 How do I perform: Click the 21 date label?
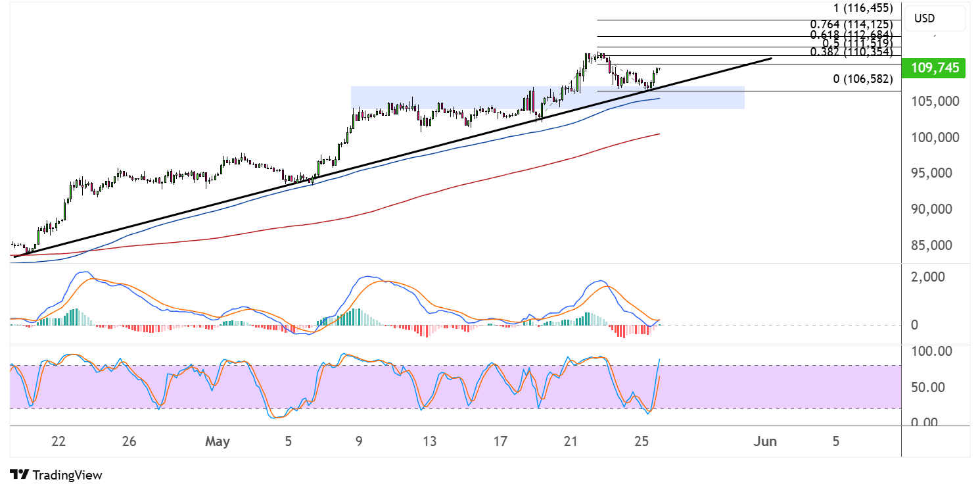[571, 441]
